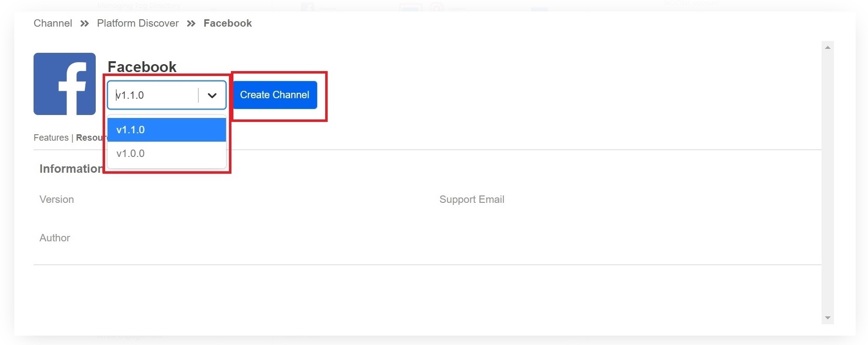Switch to the Features tab

tap(51, 138)
